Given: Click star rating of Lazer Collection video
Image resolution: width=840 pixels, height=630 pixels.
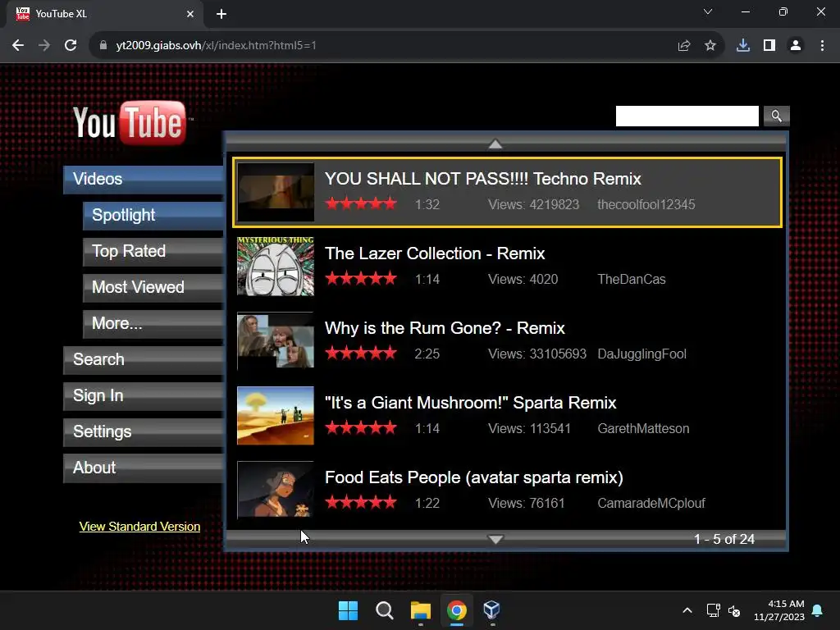Looking at the screenshot, I should (361, 279).
